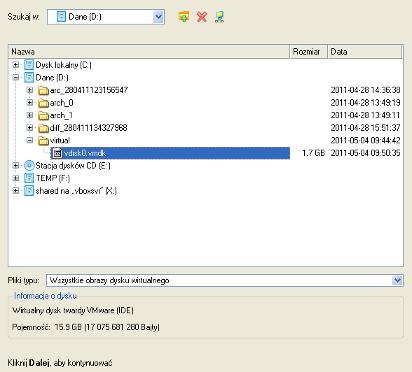
Task: Select the Dane (D:) tree label
Action: tap(52, 77)
